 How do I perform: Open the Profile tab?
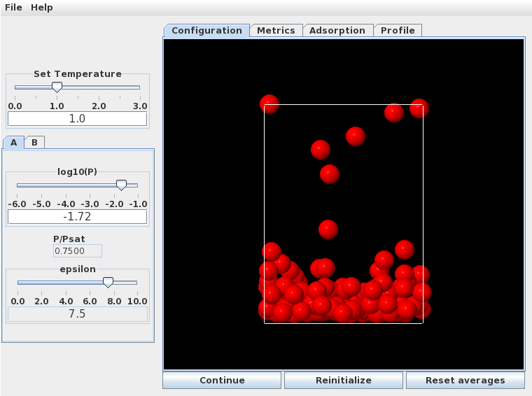coord(398,31)
